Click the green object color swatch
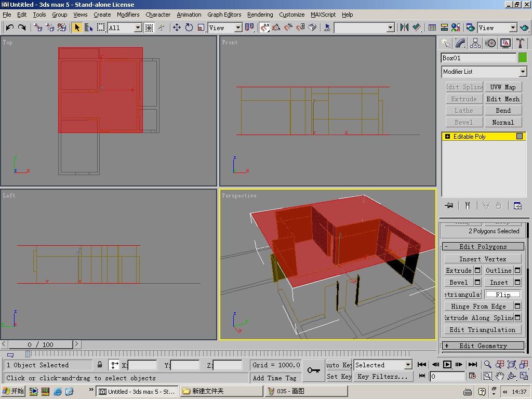 [523, 58]
